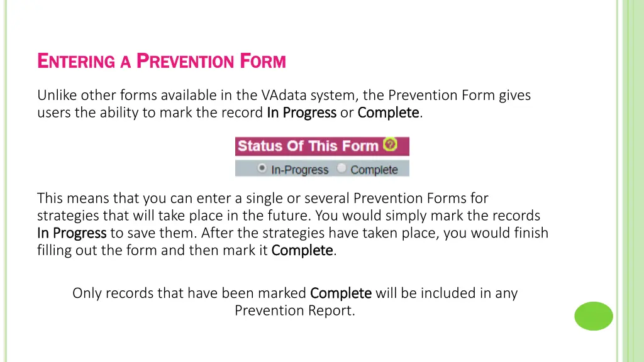Click the green circle at slide corner
Screen dimensions: 644x362
[x=594, y=316]
